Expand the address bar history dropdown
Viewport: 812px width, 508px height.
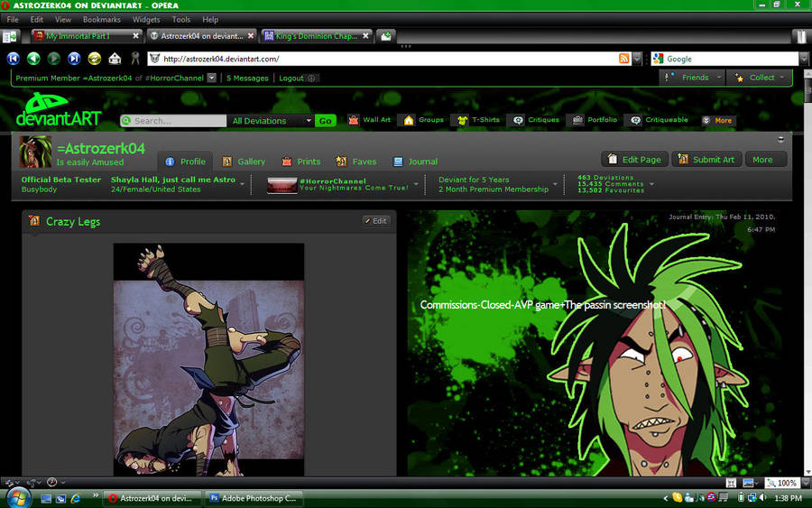(638, 59)
